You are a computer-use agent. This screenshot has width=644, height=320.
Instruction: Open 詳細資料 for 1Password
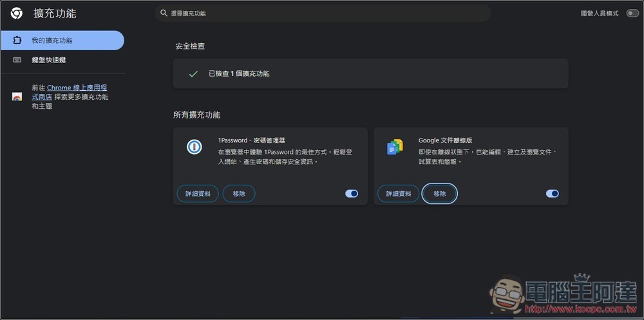198,194
